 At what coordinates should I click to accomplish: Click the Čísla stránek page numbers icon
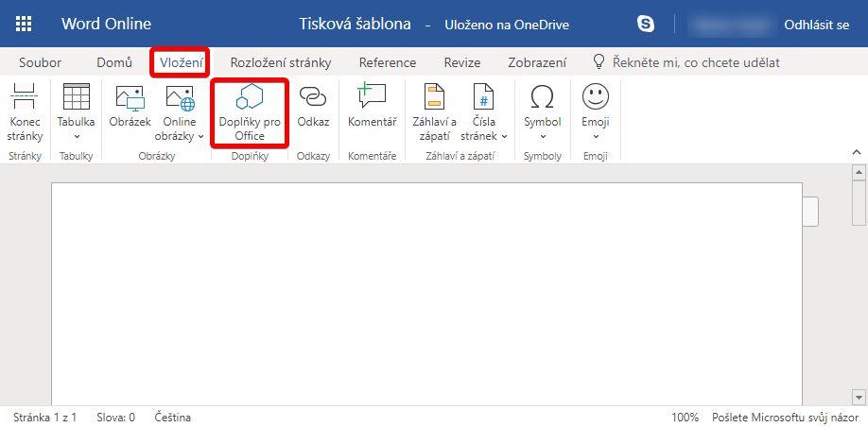tap(483, 96)
